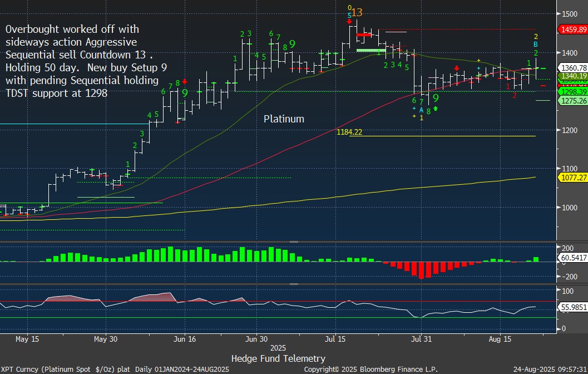Image resolution: width=588 pixels, height=374 pixels.
Task: Click the green 1298.39 TDST support tag
Action: point(572,91)
